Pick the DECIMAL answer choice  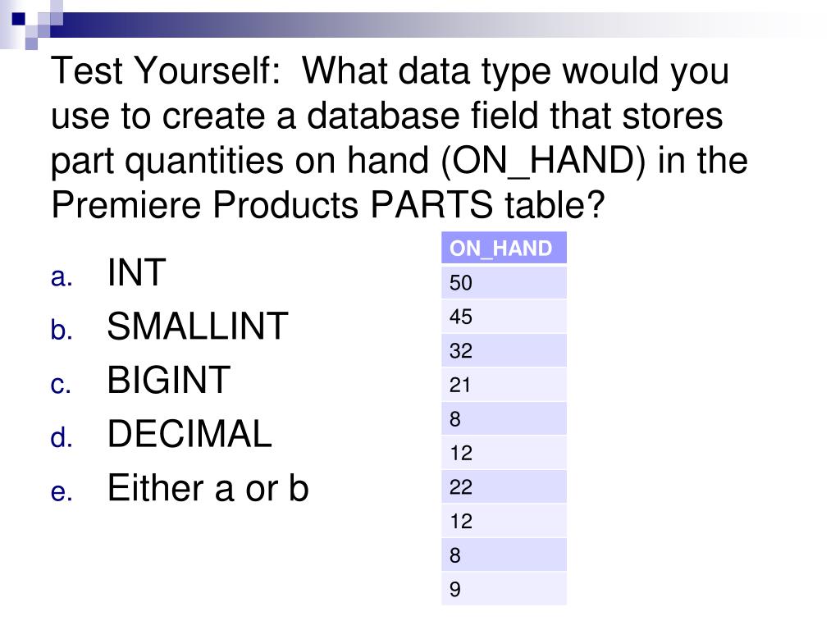click(189, 433)
